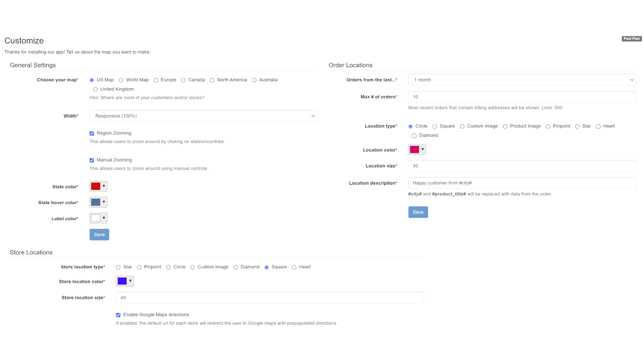
Task: Choose United Kingdom as the map
Action: (x=95, y=89)
